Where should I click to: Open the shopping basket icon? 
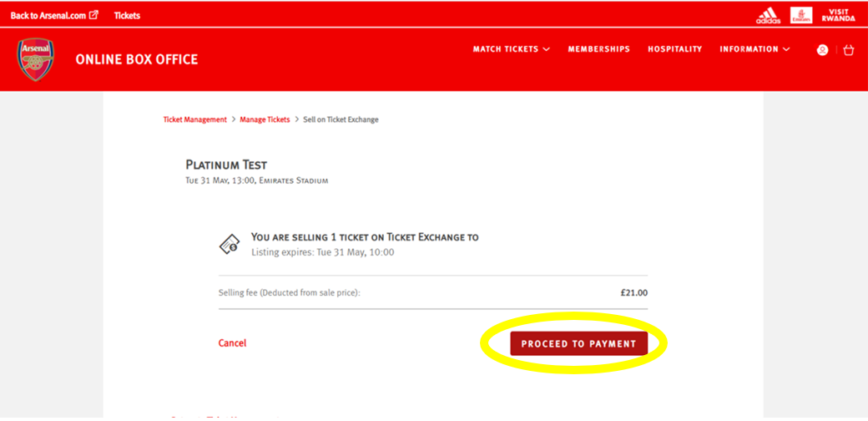point(848,50)
